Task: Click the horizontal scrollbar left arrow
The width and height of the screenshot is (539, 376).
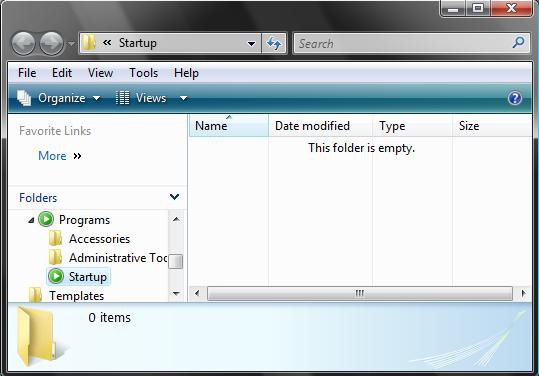Action: click(197, 294)
